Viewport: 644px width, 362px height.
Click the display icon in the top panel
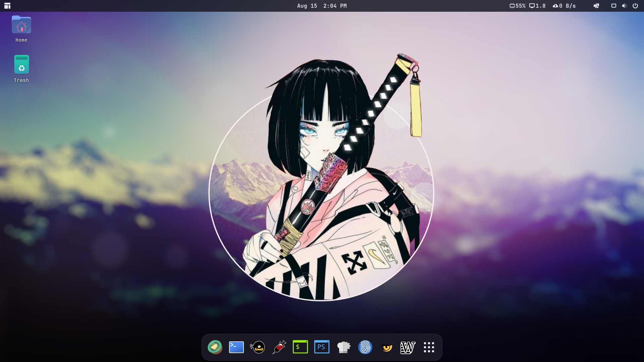[x=614, y=6]
